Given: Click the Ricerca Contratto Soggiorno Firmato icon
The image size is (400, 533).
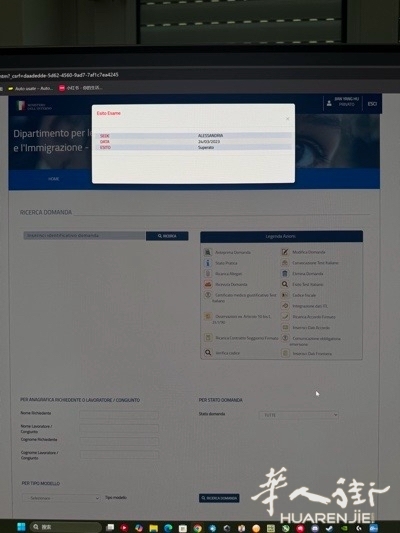Looking at the screenshot, I should pos(208,338).
